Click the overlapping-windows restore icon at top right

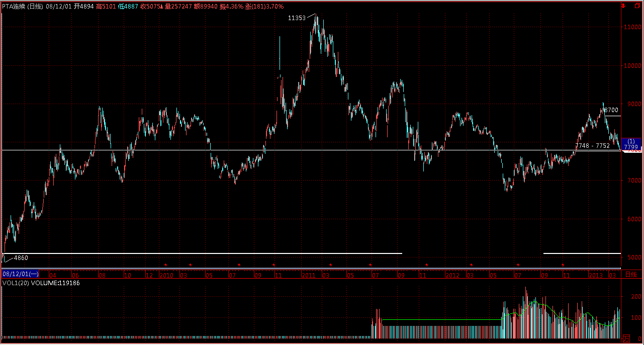636,7
